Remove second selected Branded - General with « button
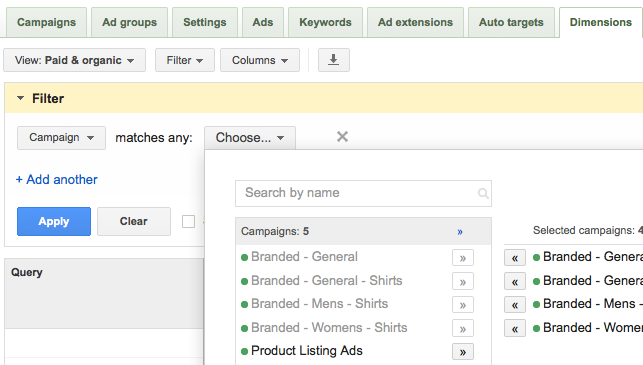This screenshot has width=643, height=365. 515,282
